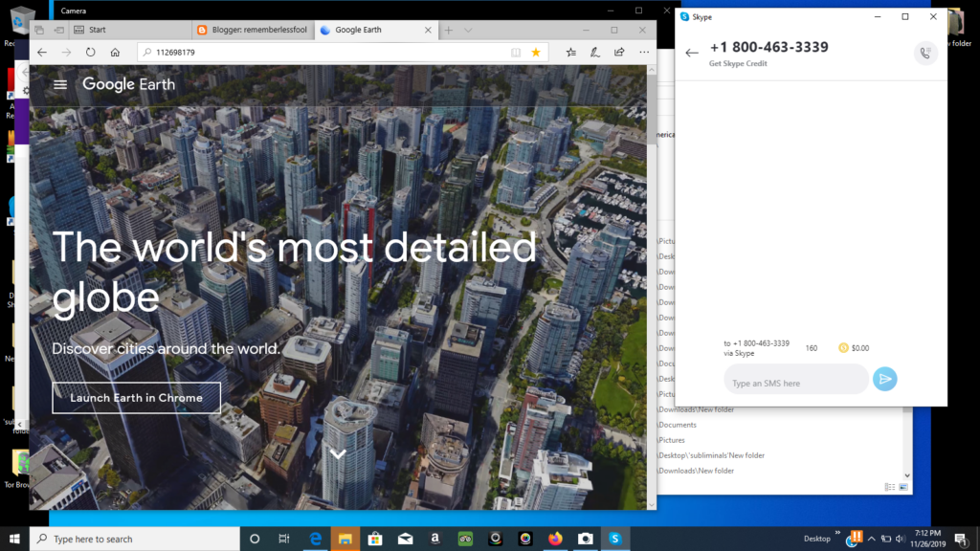Click the $0.00 credit balance
This screenshot has width=980, height=551.
[x=860, y=348]
